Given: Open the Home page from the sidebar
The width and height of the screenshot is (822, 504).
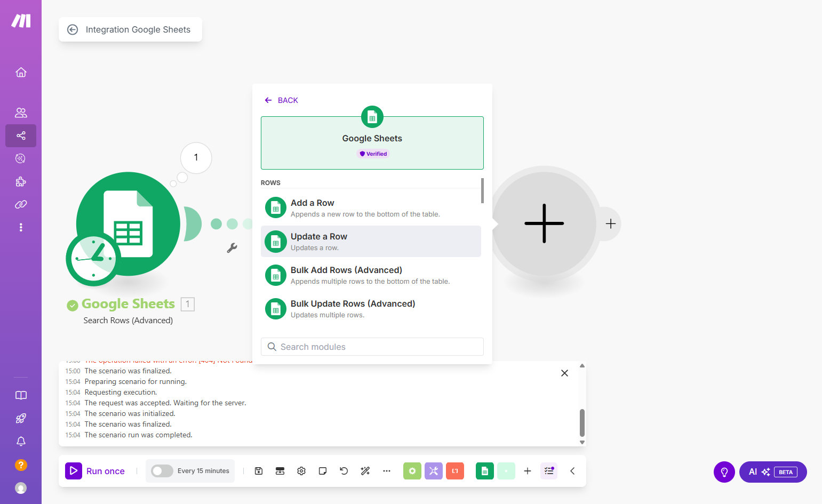Looking at the screenshot, I should pyautogui.click(x=21, y=72).
